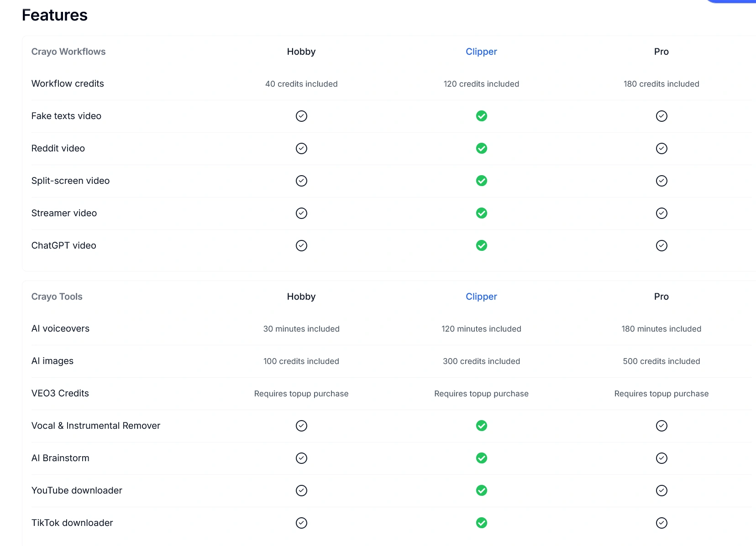
Task: Select Clipper plan header in Crayo Tools
Action: click(x=481, y=296)
